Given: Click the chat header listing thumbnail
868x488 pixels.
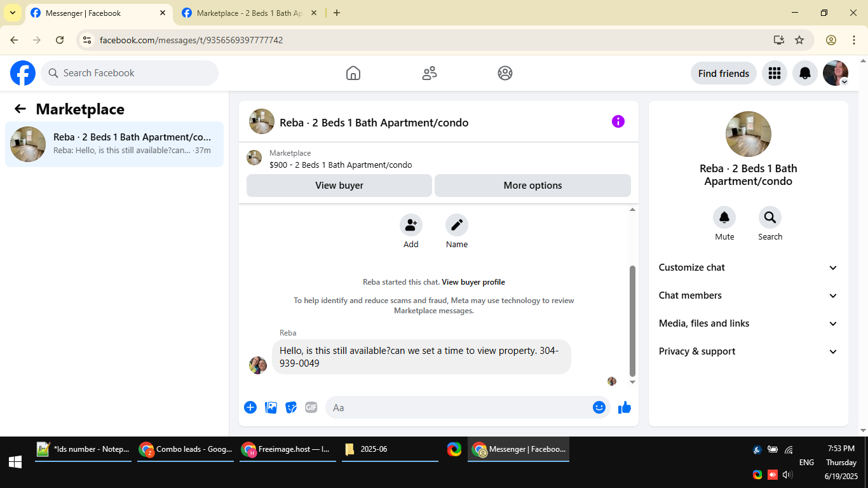Looking at the screenshot, I should (x=262, y=121).
